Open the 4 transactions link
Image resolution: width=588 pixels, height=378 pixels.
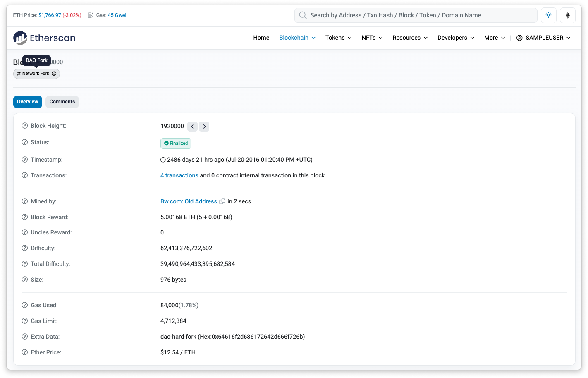pos(179,175)
